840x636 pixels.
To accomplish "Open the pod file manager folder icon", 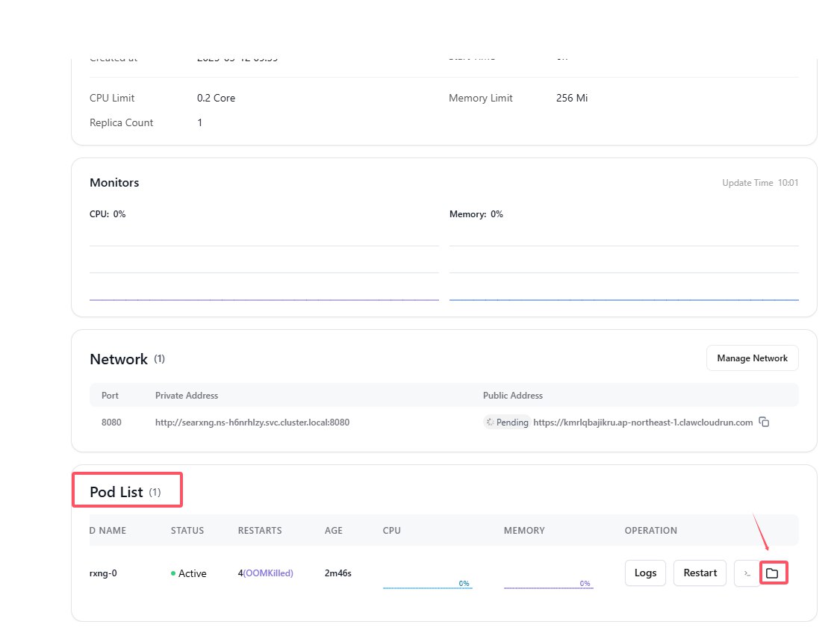I will click(772, 573).
